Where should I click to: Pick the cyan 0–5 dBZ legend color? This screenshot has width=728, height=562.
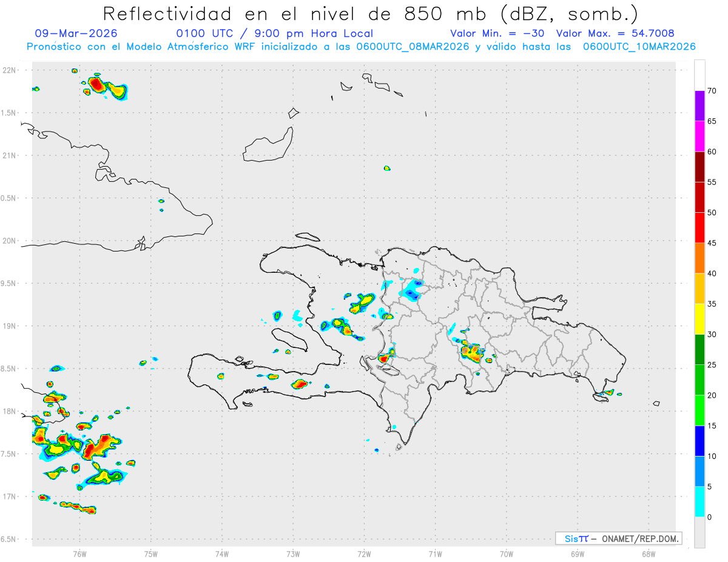(x=699, y=502)
